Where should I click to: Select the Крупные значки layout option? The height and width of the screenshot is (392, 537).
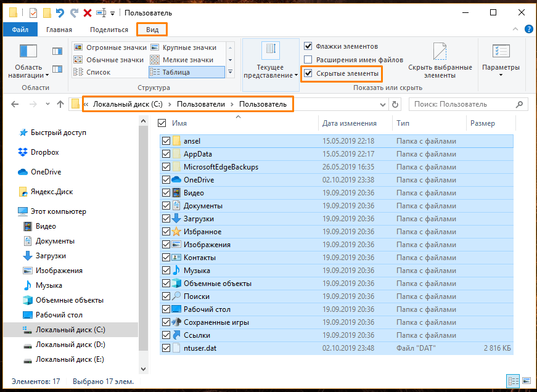[x=189, y=47]
